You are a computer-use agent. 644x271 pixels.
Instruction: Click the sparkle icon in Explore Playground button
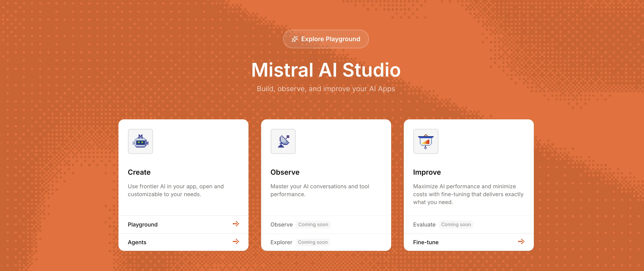coord(295,39)
